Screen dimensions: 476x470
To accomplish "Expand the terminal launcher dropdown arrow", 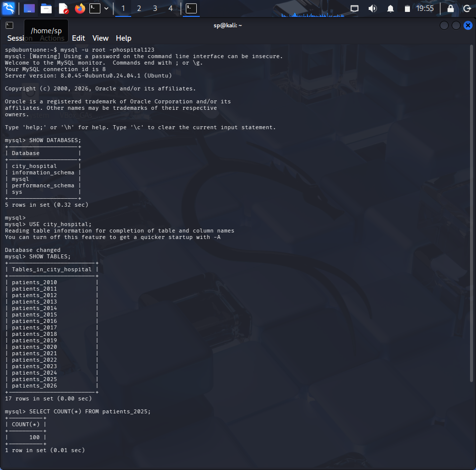I will (106, 8).
